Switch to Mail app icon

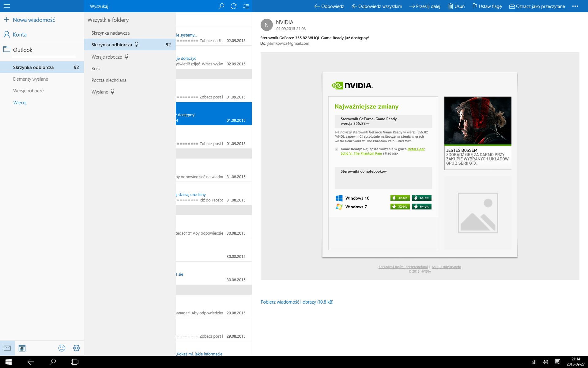click(x=7, y=348)
